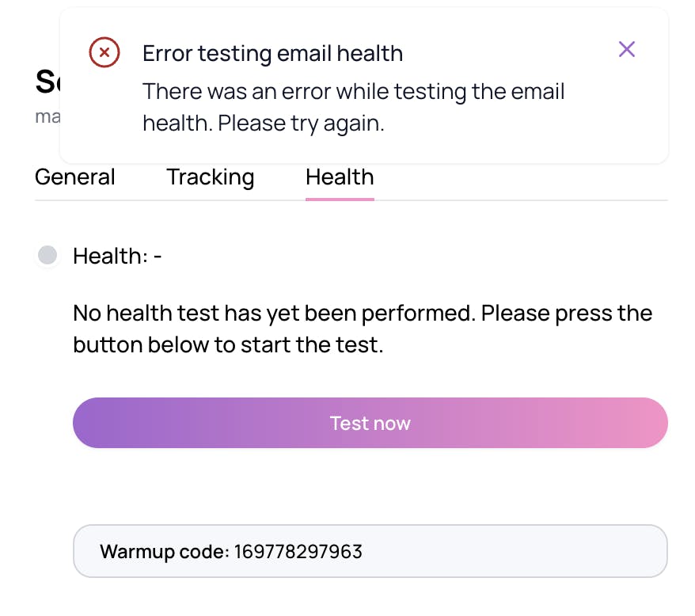The width and height of the screenshot is (695, 616).
Task: Open the General tab
Action: [x=75, y=177]
